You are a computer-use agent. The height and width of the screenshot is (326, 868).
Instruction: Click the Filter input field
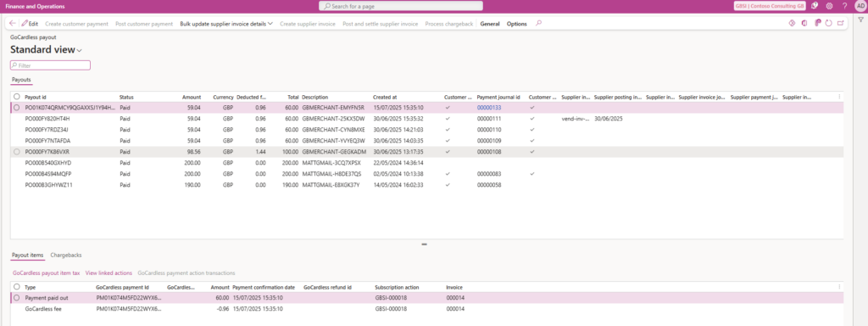click(50, 65)
